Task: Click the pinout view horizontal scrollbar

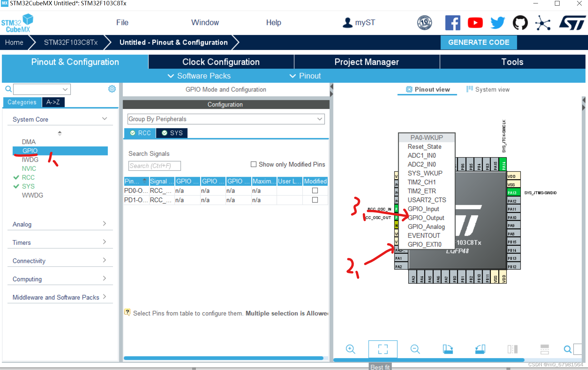Action: [x=429, y=360]
